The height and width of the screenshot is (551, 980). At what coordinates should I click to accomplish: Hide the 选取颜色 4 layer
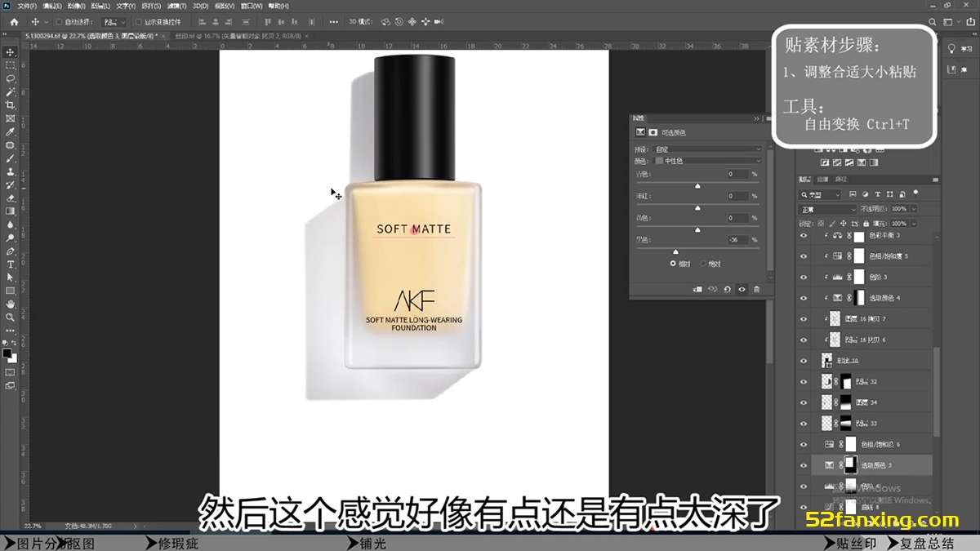[804, 298]
